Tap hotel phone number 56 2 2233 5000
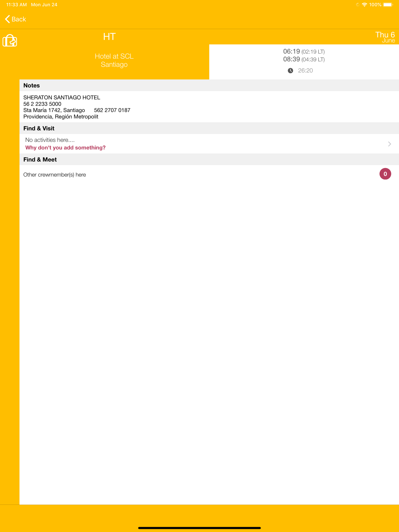 [x=42, y=104]
